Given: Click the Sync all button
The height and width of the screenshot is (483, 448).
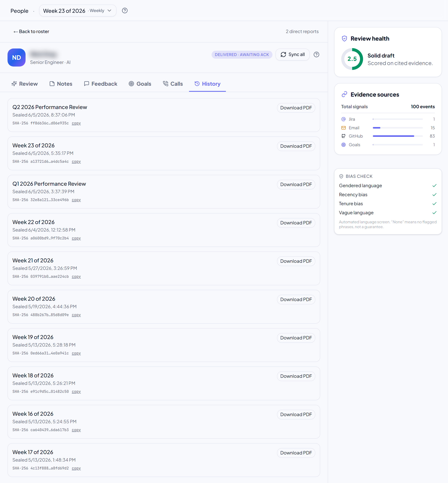Looking at the screenshot, I should (x=292, y=55).
